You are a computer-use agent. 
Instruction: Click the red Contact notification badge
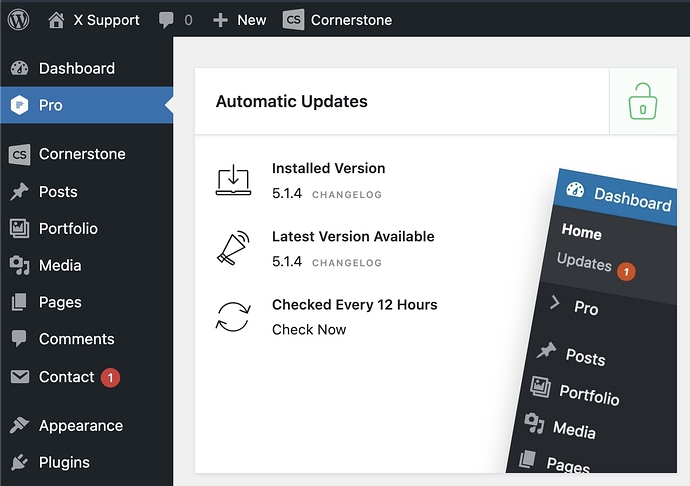pyautogui.click(x=110, y=378)
